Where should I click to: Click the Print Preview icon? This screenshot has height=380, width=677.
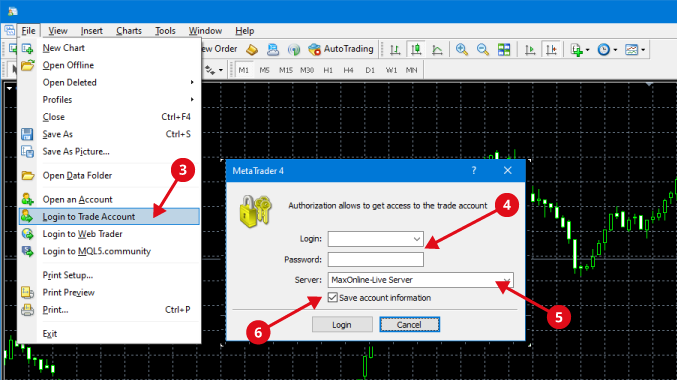point(27,292)
